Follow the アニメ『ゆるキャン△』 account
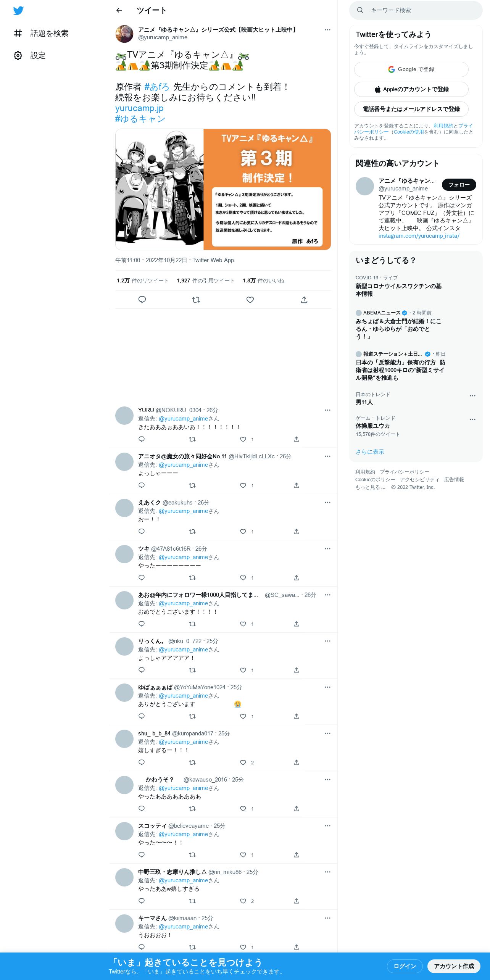The height and width of the screenshot is (980, 490). 459,185
